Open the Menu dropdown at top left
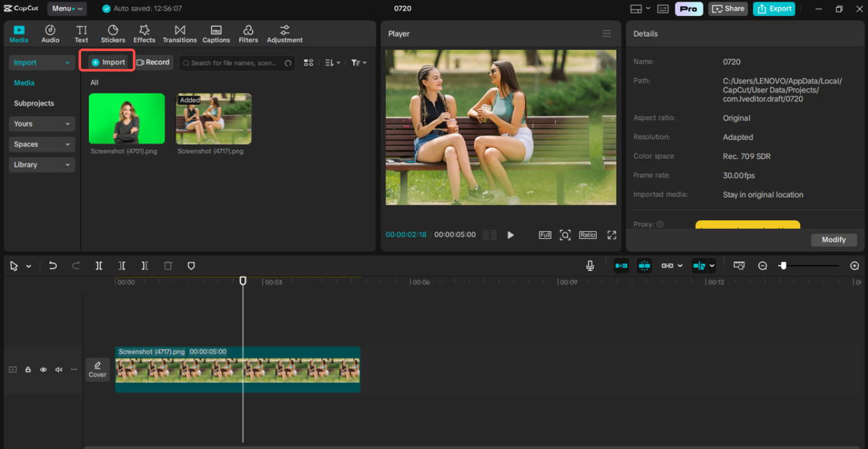 click(x=66, y=8)
